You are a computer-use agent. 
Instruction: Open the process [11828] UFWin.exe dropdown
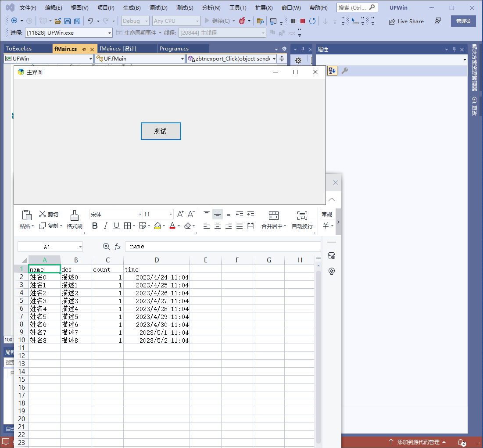68,32
